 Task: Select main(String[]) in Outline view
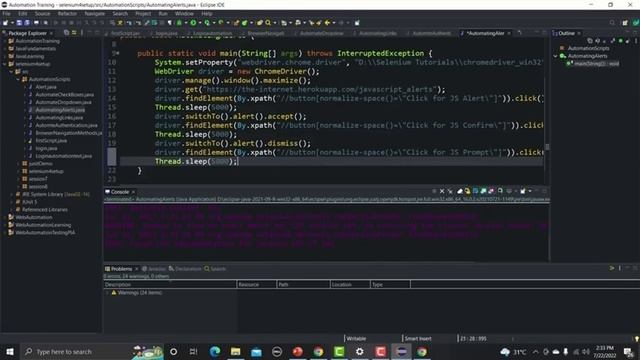[596, 64]
